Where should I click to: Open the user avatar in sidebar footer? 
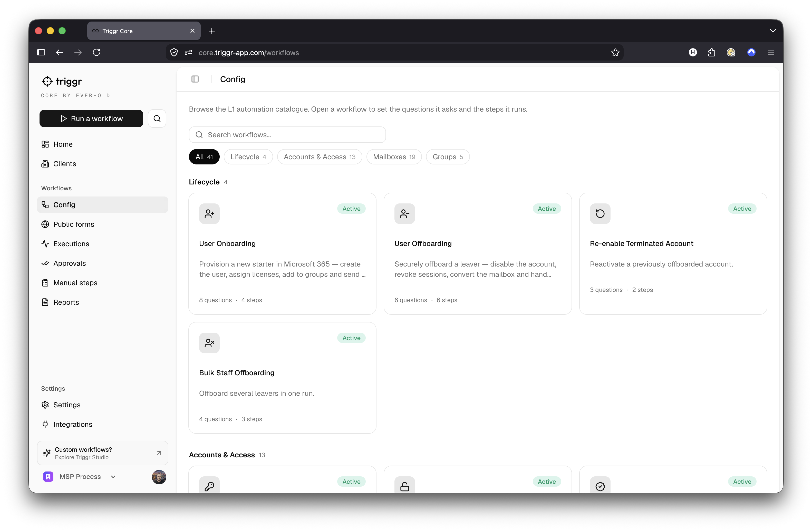pyautogui.click(x=159, y=477)
